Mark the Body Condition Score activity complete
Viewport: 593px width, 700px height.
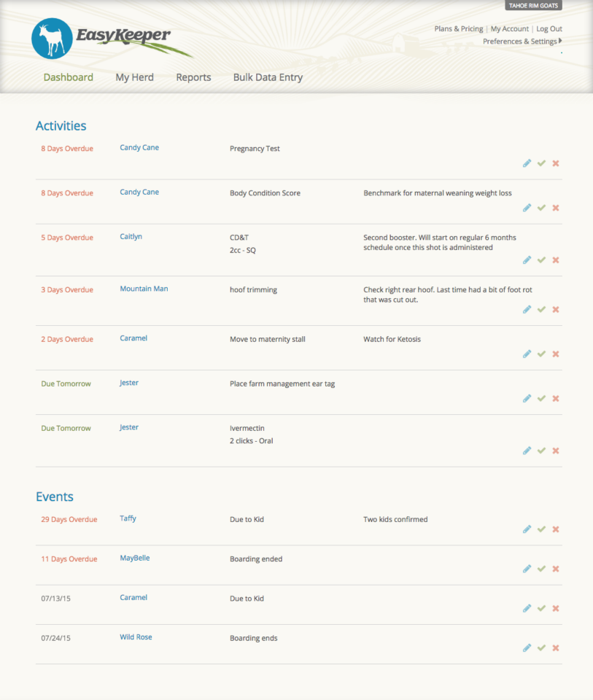(541, 208)
